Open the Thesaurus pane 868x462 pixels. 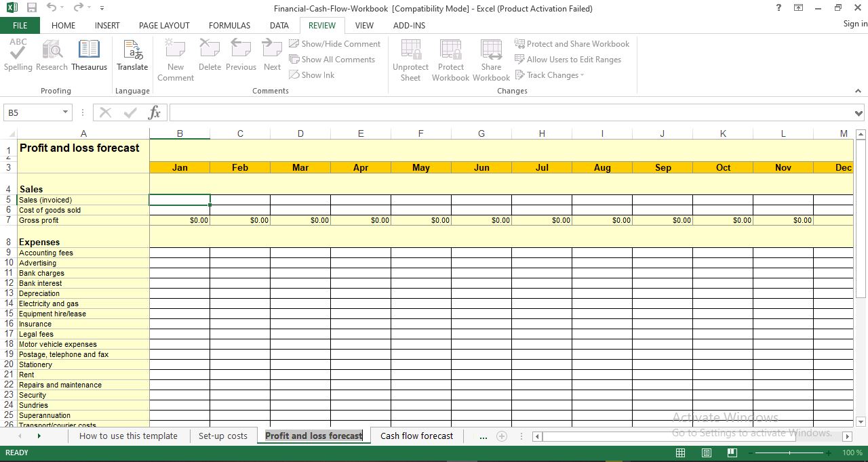click(x=89, y=58)
